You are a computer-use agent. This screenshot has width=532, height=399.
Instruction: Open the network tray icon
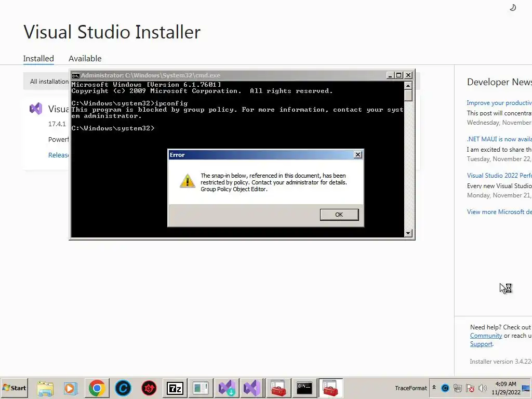coord(457,388)
